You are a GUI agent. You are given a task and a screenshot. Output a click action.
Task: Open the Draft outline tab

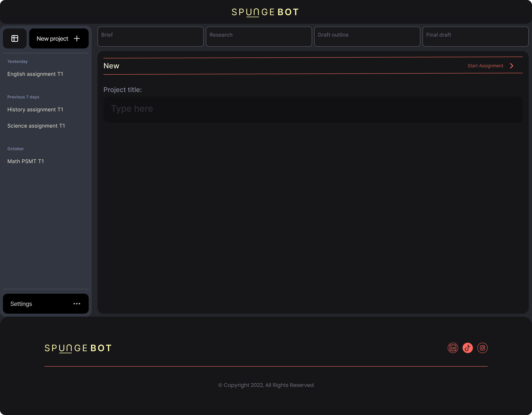tap(367, 37)
